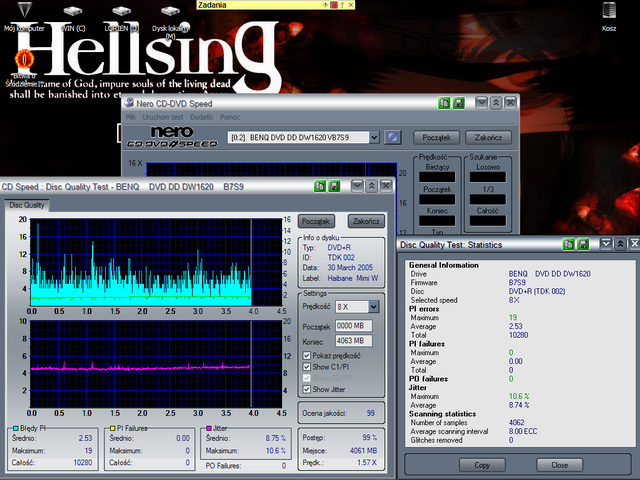Click the nero CD-DVD Speed logo
Viewport: 640px width, 480px height.
pos(172,137)
